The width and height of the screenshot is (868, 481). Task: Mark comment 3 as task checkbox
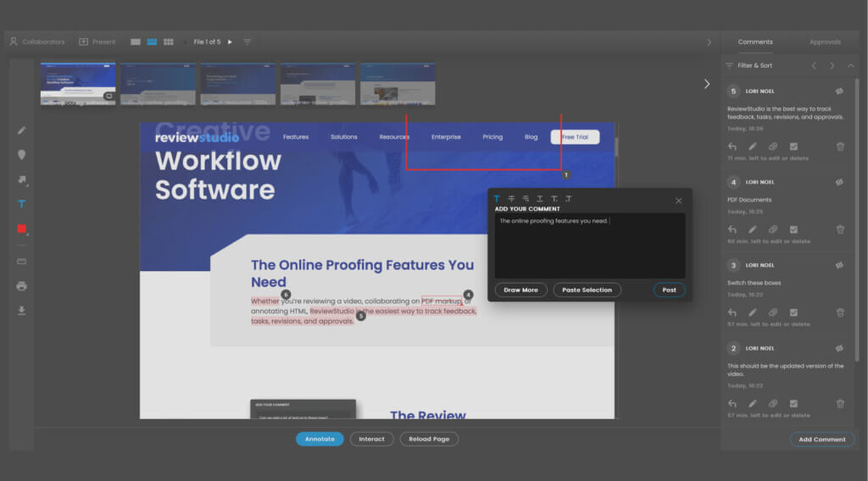tap(793, 312)
